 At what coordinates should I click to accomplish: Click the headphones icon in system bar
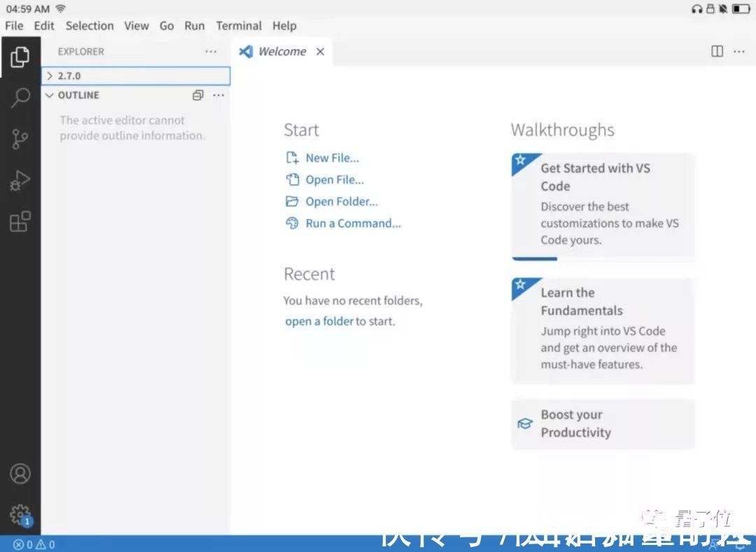[x=696, y=8]
